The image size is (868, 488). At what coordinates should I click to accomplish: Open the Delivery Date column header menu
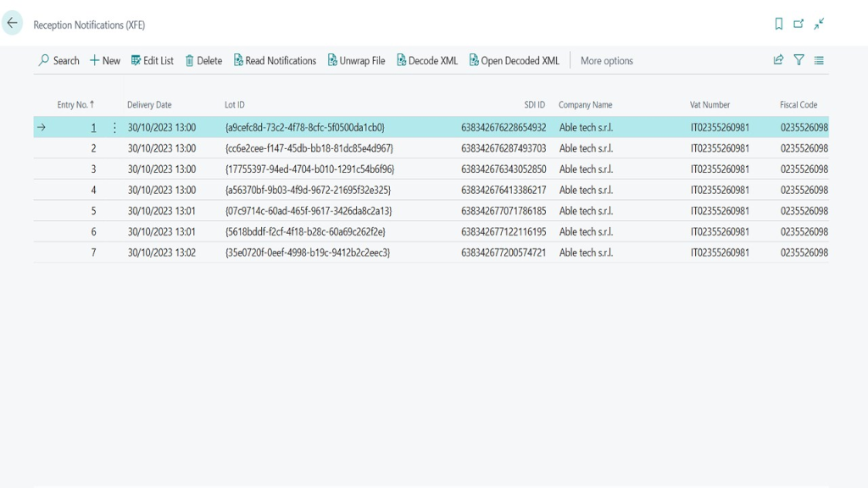(149, 105)
